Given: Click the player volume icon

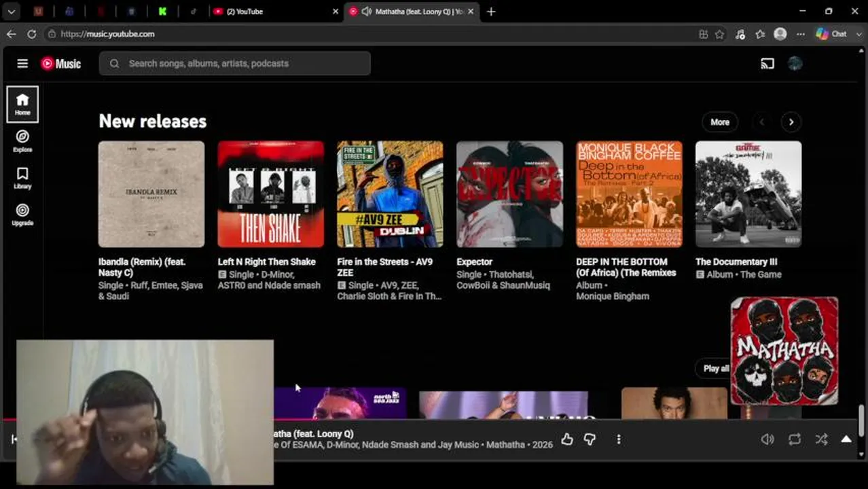Looking at the screenshot, I should point(767,439).
